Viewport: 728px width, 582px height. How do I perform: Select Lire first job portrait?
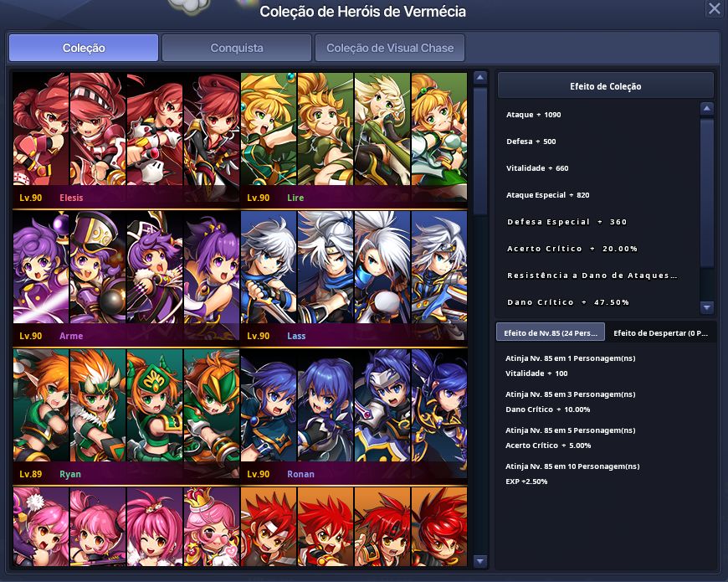pyautogui.click(x=269, y=129)
